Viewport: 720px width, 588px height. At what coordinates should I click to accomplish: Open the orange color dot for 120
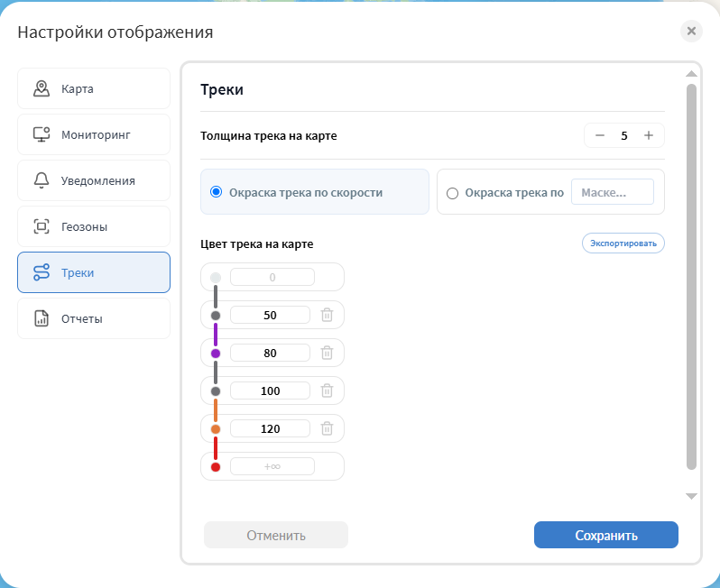216,429
